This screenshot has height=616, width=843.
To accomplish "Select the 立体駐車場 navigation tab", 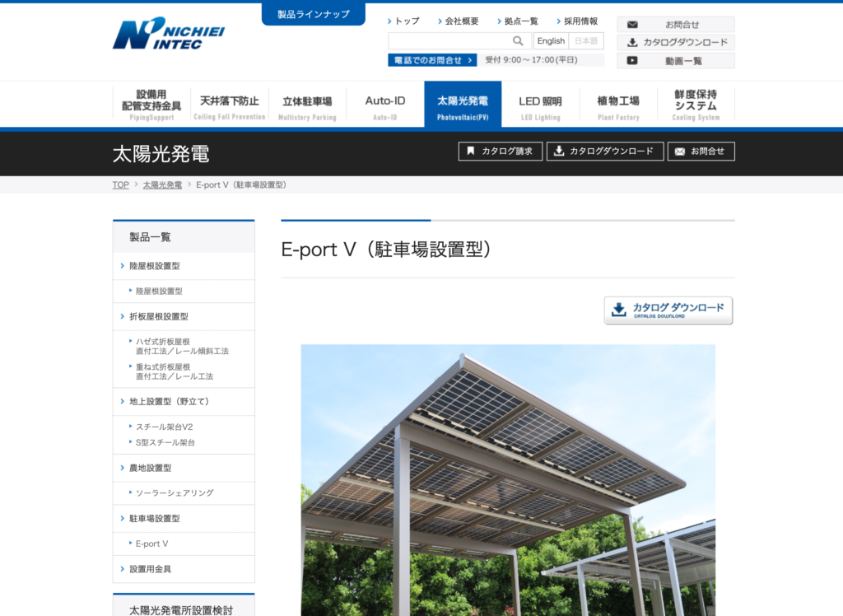I will 307,105.
